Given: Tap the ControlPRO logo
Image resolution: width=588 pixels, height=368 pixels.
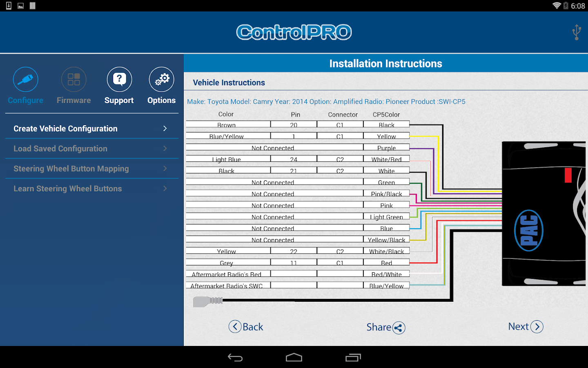Looking at the screenshot, I should click(294, 32).
